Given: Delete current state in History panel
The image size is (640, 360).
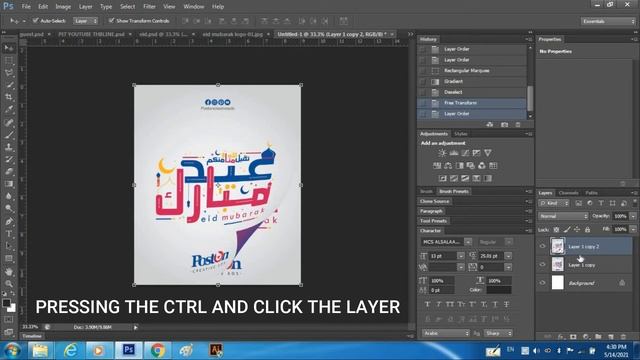Looking at the screenshot, I should [518, 124].
